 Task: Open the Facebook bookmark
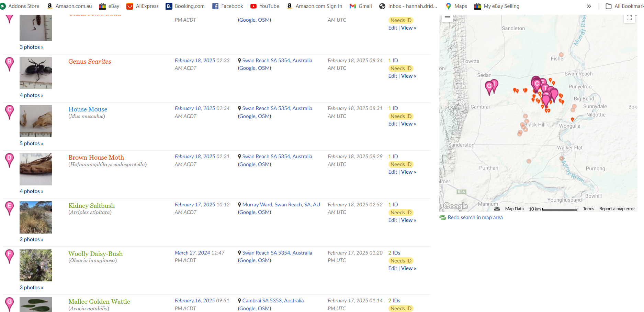pyautogui.click(x=228, y=6)
